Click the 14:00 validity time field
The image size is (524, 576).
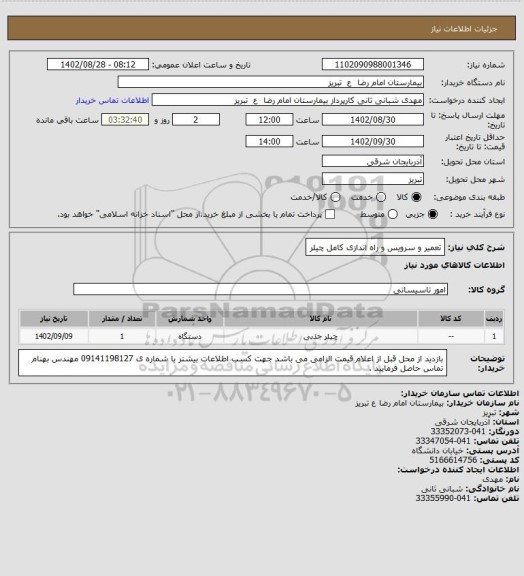[x=269, y=141]
